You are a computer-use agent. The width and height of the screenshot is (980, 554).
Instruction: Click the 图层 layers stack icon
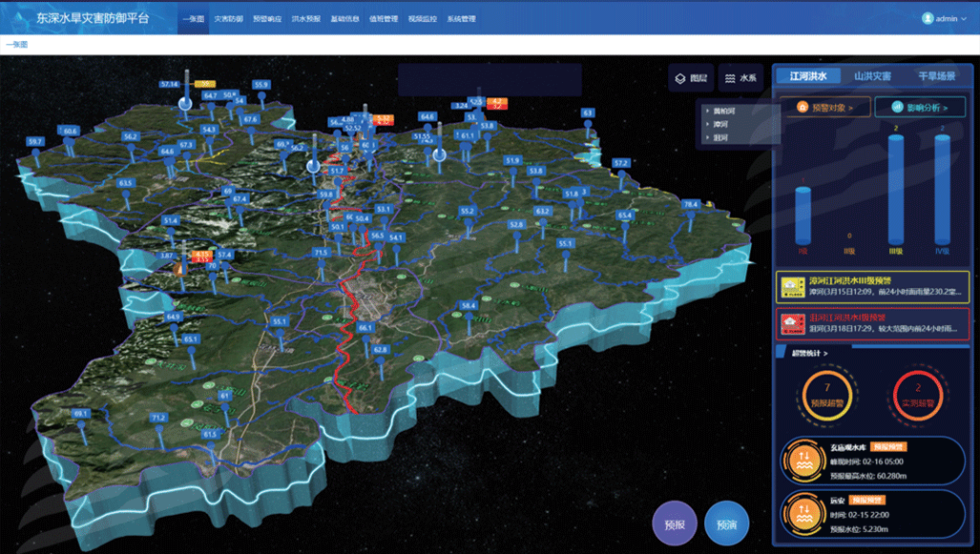[x=678, y=78]
